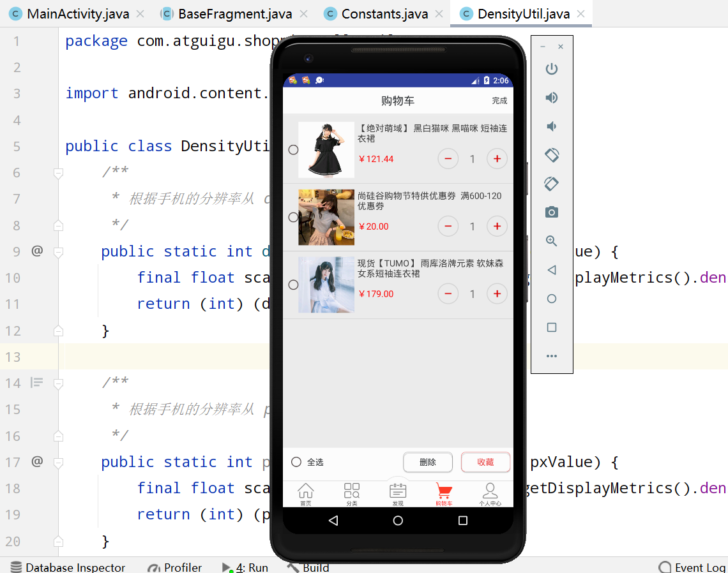728x573 pixels.
Task: Toggle the 全选 select-all checkbox
Action: point(296,462)
